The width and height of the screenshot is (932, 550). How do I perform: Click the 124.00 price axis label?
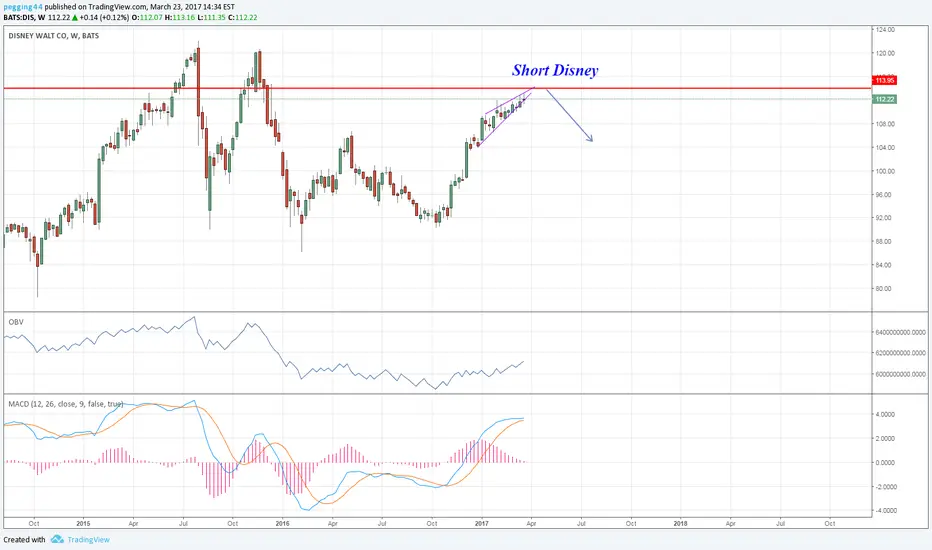(886, 29)
